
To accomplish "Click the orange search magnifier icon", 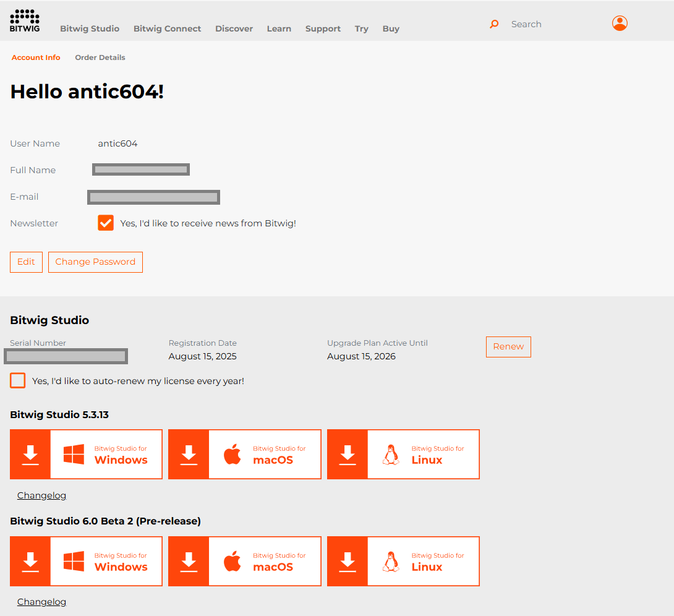I will pos(494,24).
